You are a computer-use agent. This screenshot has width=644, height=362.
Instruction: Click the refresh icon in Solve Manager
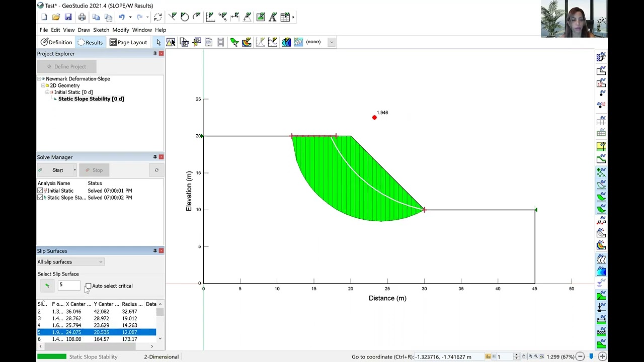156,170
